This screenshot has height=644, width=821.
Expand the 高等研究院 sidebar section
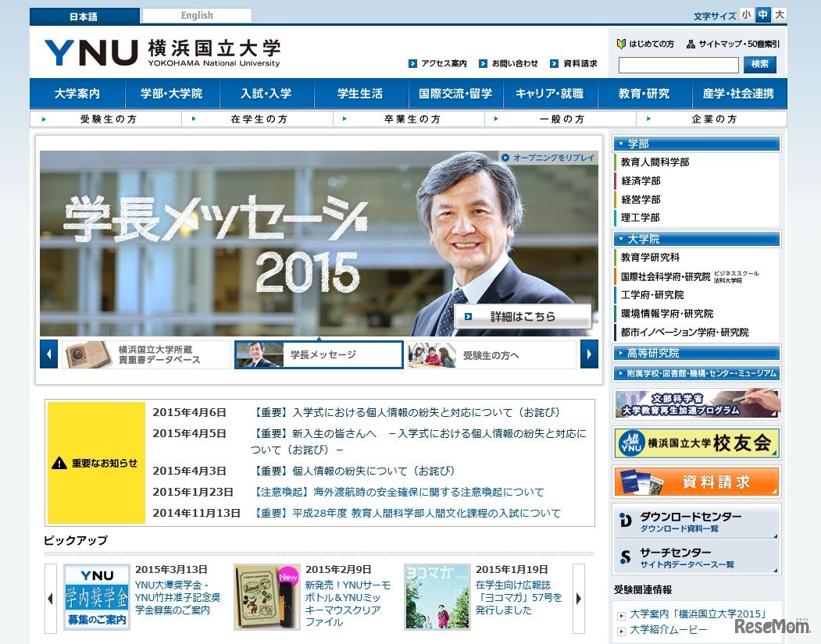pos(696,353)
